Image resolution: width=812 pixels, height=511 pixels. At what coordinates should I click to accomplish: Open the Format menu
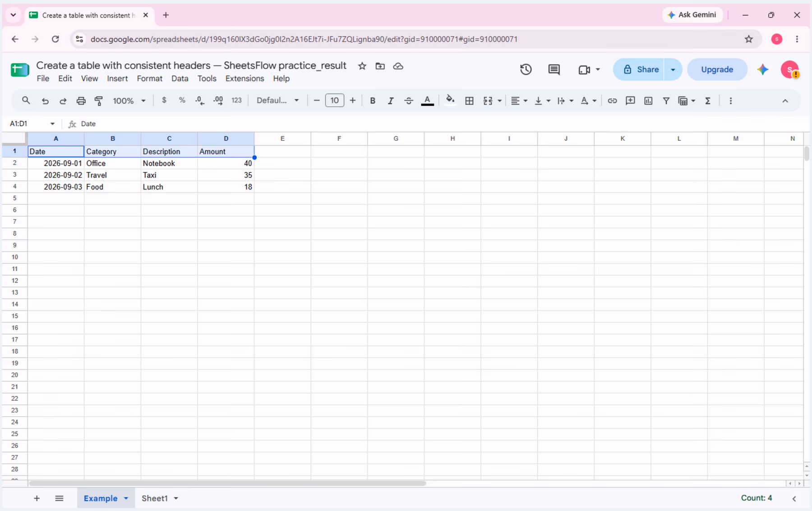[149, 79]
